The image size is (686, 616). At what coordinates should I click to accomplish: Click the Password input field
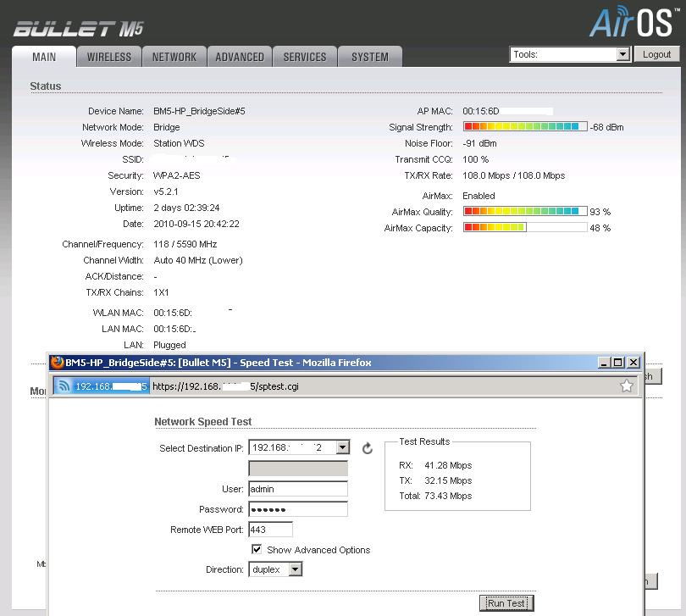pyautogui.click(x=298, y=509)
